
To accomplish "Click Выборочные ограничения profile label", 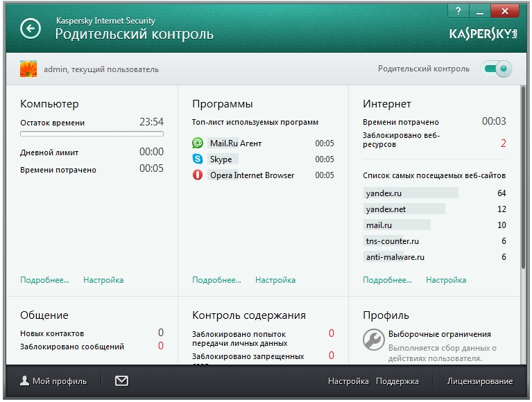I will (439, 334).
